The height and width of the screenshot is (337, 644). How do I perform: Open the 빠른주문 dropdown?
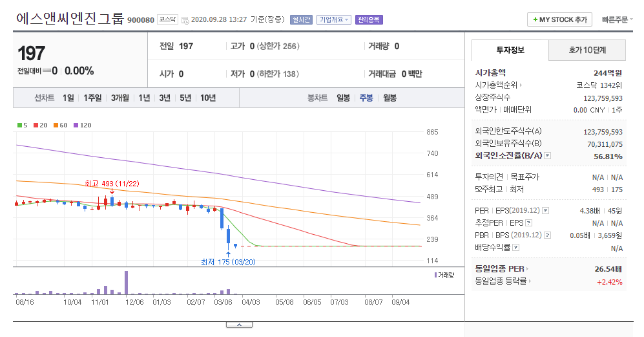(618, 20)
